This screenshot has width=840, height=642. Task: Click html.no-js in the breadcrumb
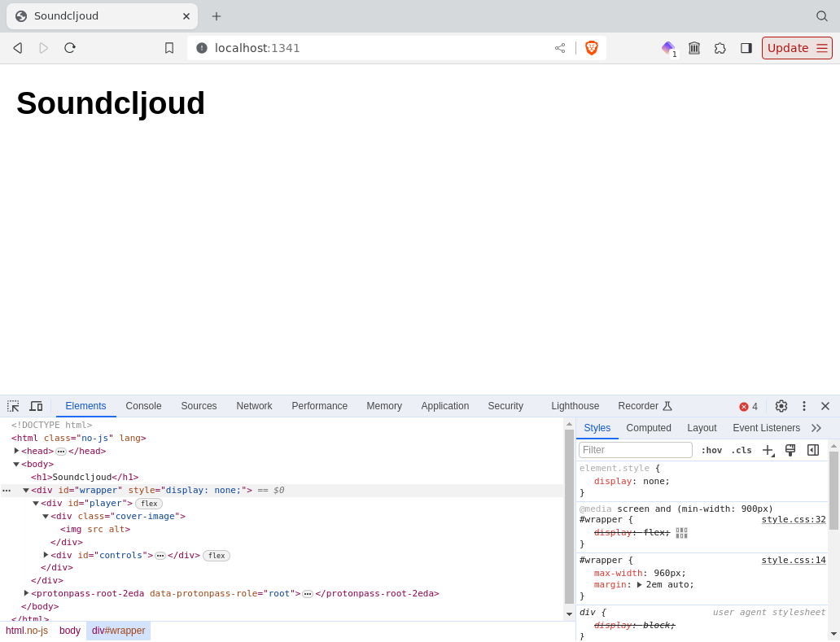pos(27,631)
